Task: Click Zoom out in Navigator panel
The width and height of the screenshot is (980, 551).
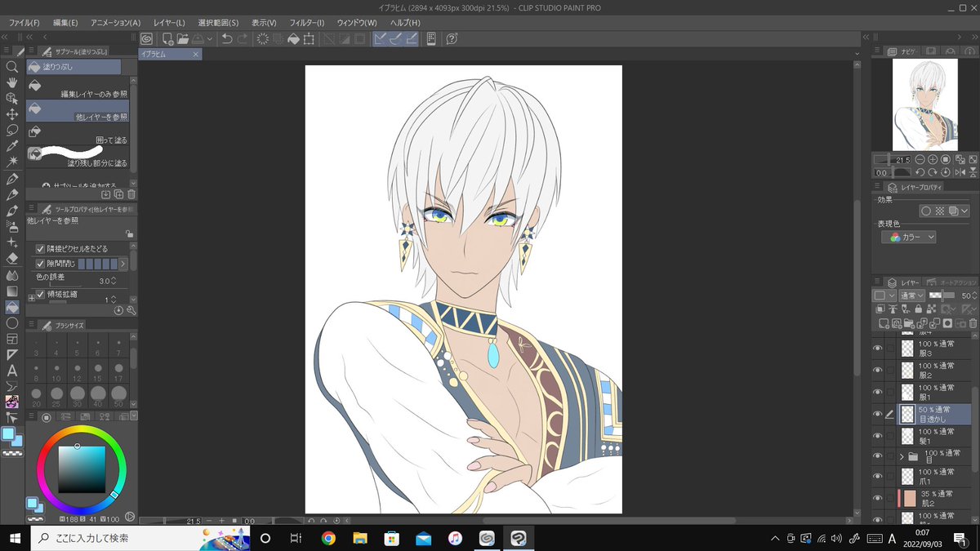Action: pyautogui.click(x=920, y=159)
